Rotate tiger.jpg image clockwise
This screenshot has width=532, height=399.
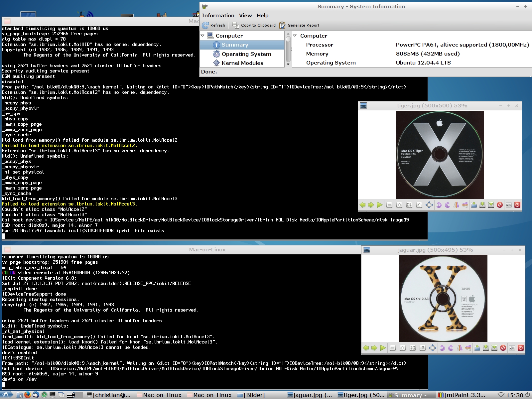coord(447,205)
